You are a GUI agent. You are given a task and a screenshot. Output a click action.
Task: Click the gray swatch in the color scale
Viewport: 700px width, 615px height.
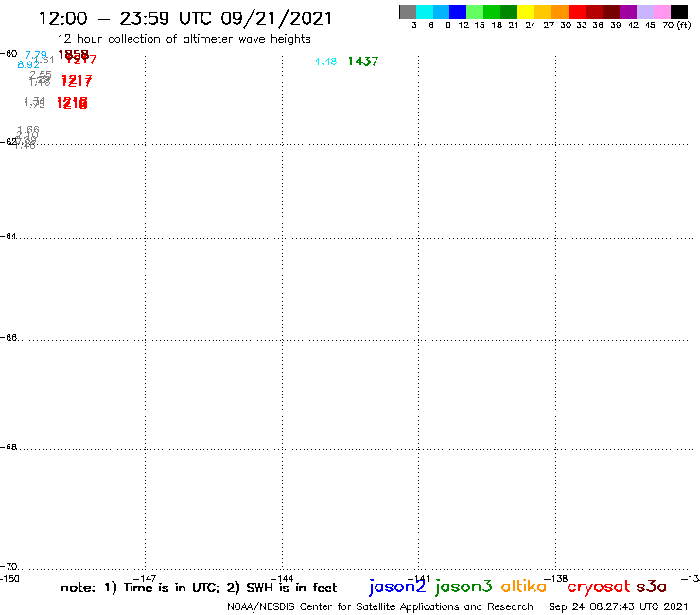[x=408, y=11]
